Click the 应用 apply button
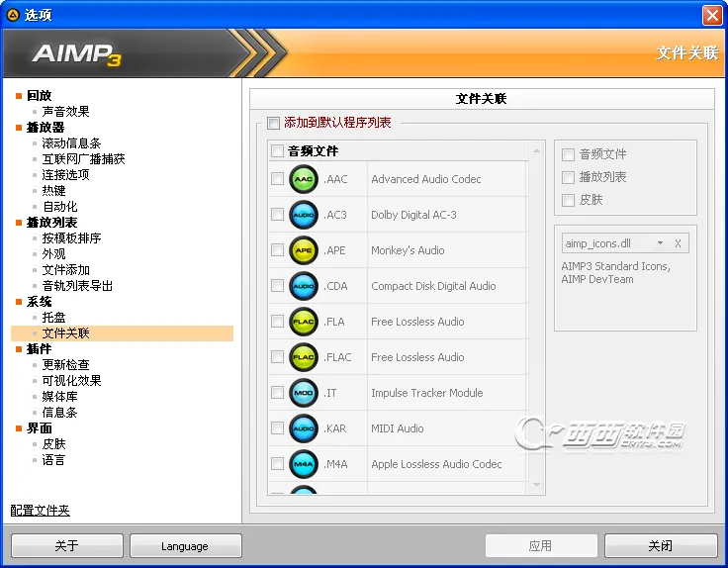Viewport: 728px width, 568px height. point(541,545)
